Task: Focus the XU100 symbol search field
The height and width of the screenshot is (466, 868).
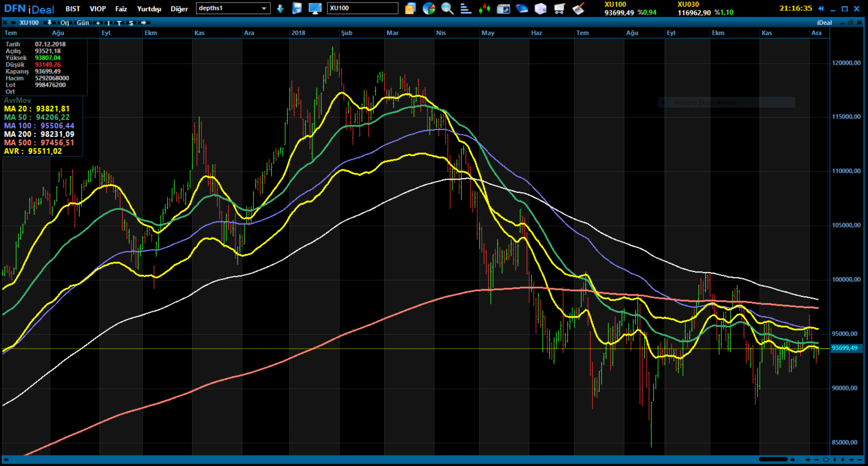Action: [x=363, y=8]
